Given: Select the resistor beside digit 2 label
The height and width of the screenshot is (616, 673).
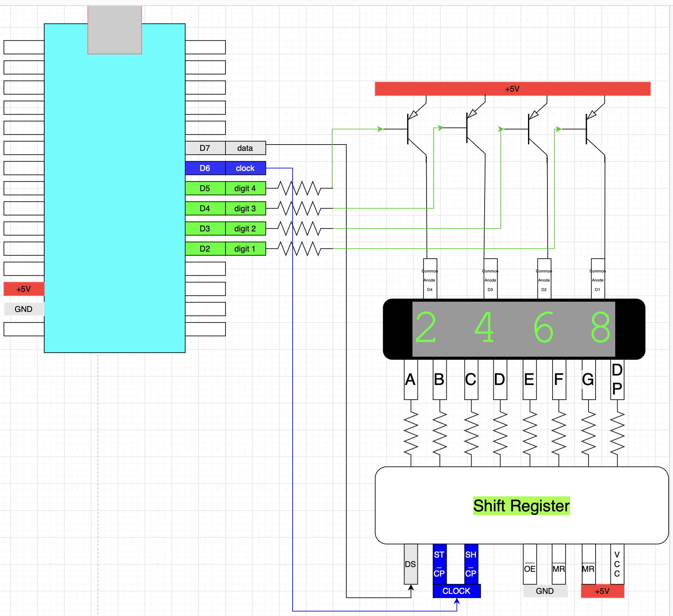Looking at the screenshot, I should pyautogui.click(x=299, y=229).
